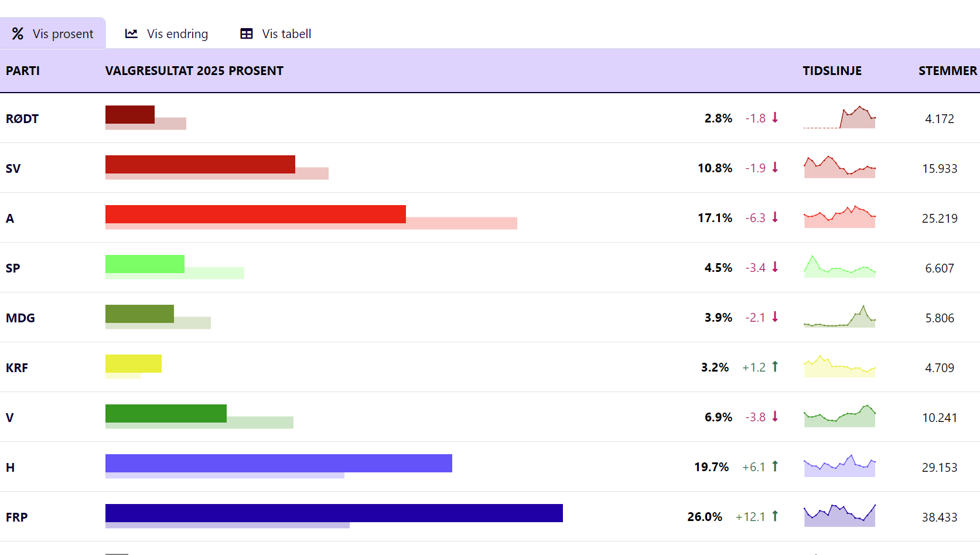Click the FRP dark blue result bar

tap(334, 513)
